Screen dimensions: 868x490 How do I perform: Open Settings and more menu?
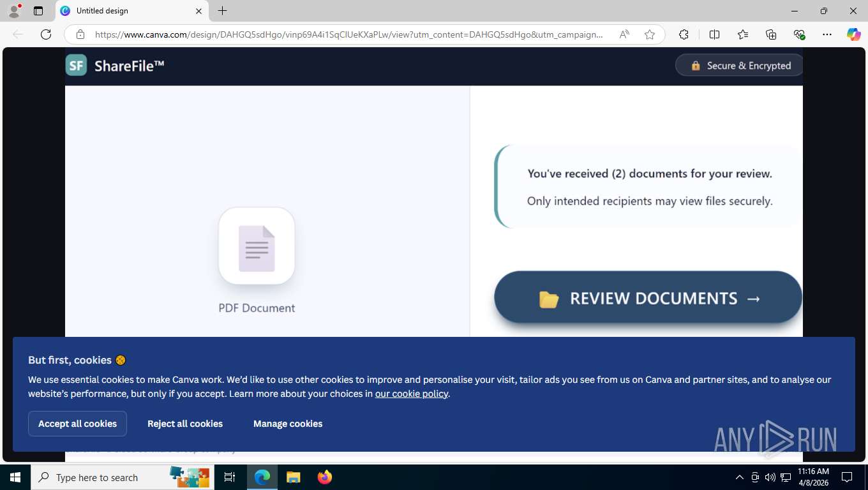point(827,34)
